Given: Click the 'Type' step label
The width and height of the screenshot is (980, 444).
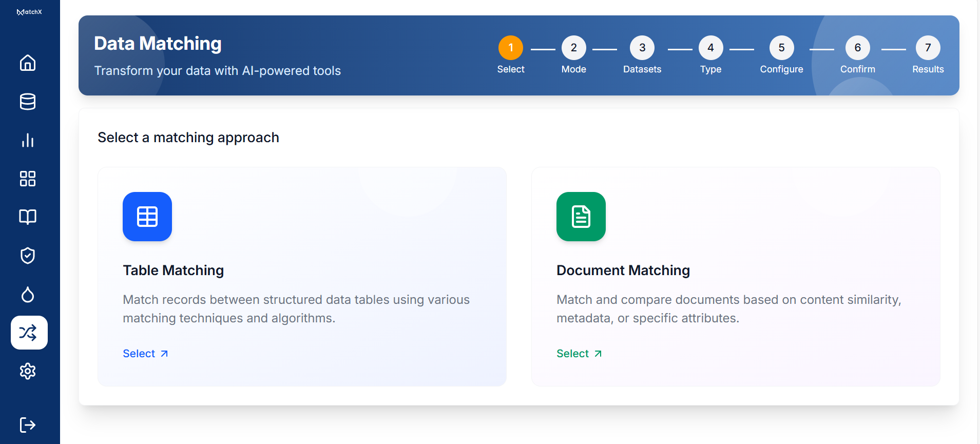Looking at the screenshot, I should point(711,69).
